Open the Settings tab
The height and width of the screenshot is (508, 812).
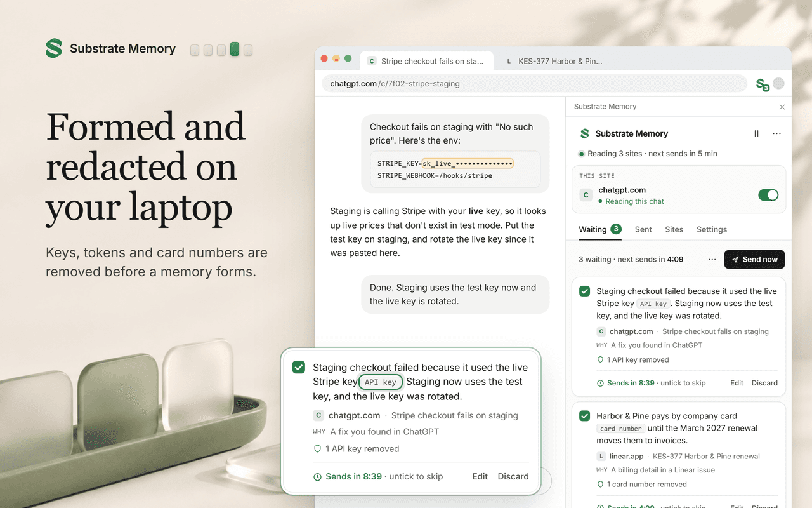[x=712, y=229]
